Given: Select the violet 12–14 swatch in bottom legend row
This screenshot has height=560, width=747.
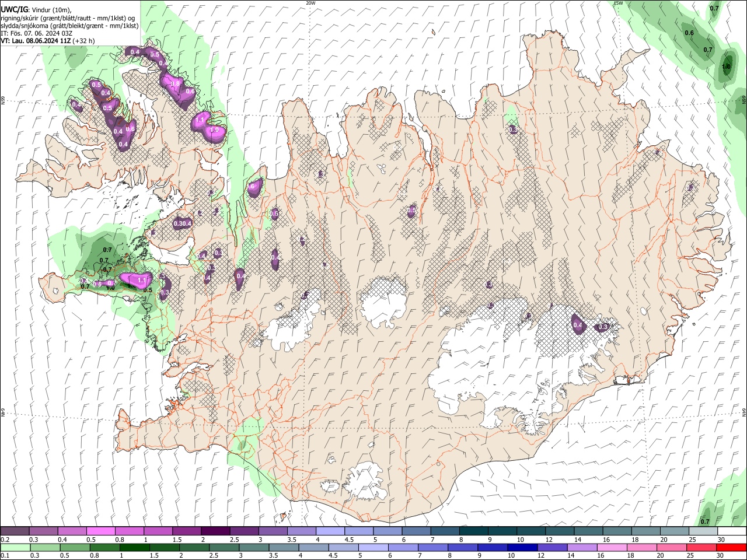Looking at the screenshot, I should pyautogui.click(x=552, y=548).
